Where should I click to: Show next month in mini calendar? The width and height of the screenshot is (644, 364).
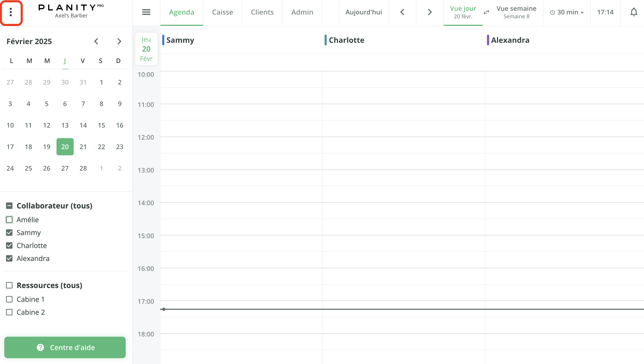click(x=119, y=41)
